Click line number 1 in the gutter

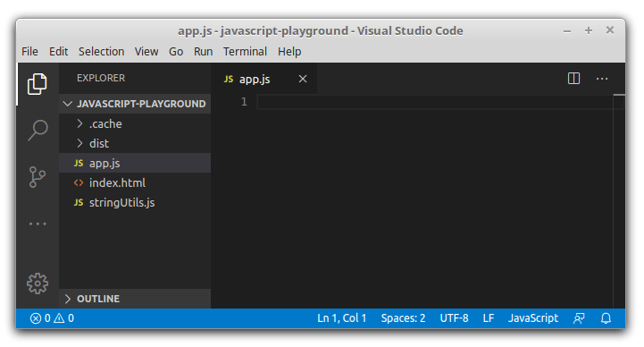pyautogui.click(x=245, y=102)
